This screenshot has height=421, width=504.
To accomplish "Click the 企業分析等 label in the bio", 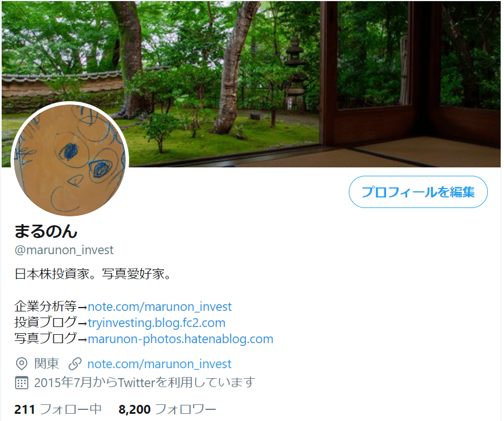I will (x=45, y=306).
